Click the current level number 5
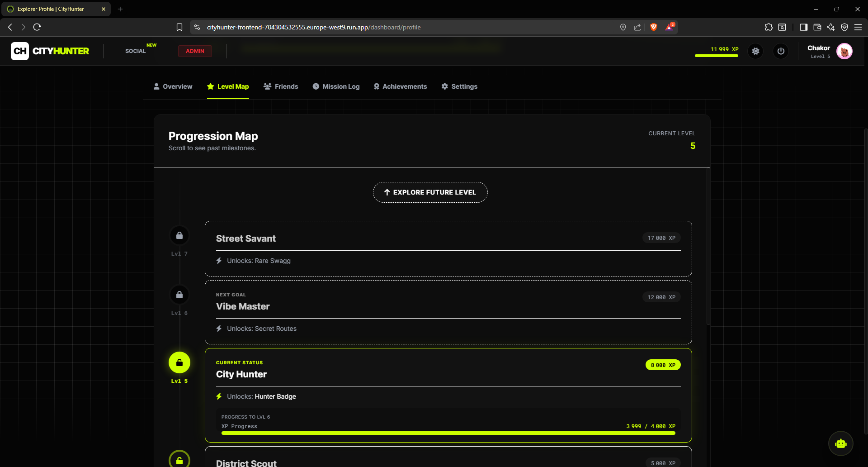The width and height of the screenshot is (868, 467). coord(693,146)
